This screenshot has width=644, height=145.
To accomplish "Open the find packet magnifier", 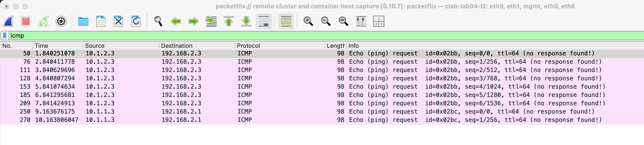I will pos(158,21).
